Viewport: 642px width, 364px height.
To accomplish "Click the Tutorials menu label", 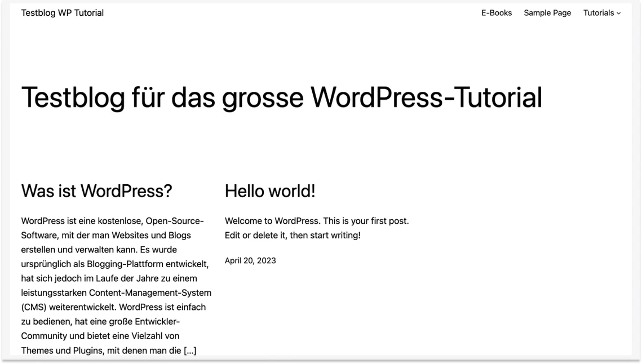I will [x=598, y=13].
